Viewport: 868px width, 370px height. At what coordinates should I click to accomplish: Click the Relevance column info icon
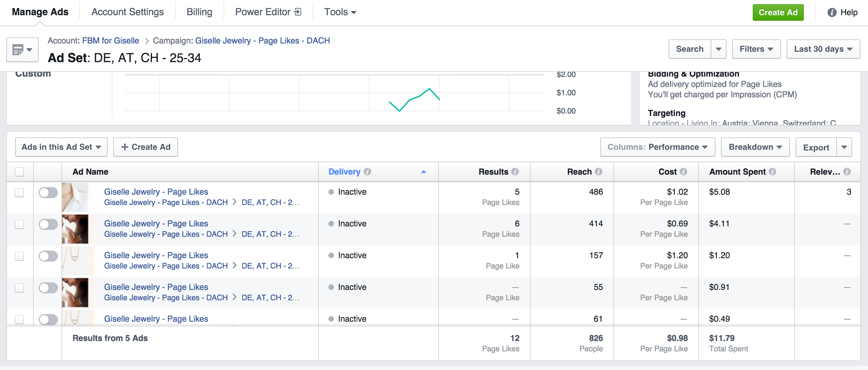[x=847, y=172]
